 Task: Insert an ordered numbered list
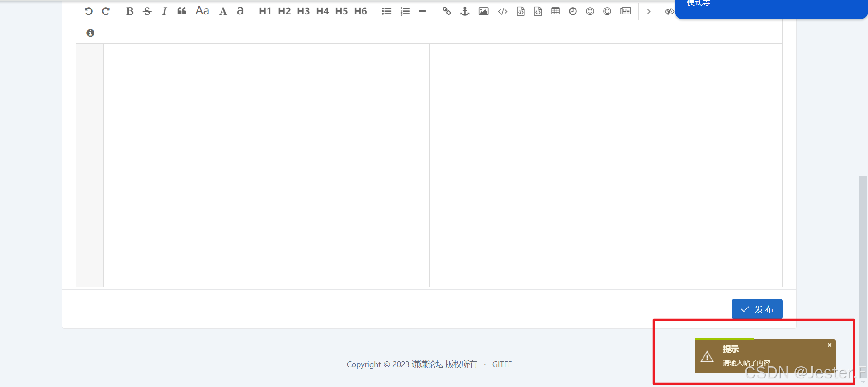405,11
